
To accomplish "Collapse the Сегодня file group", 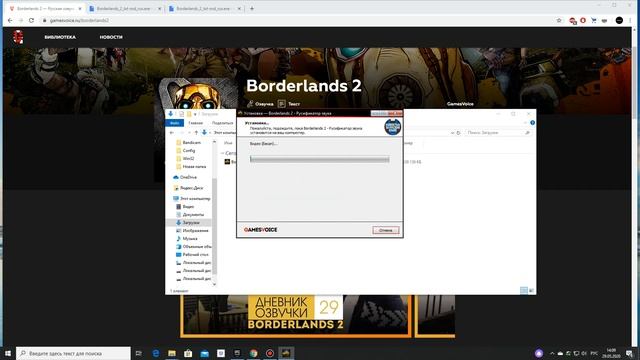I will coord(222,153).
